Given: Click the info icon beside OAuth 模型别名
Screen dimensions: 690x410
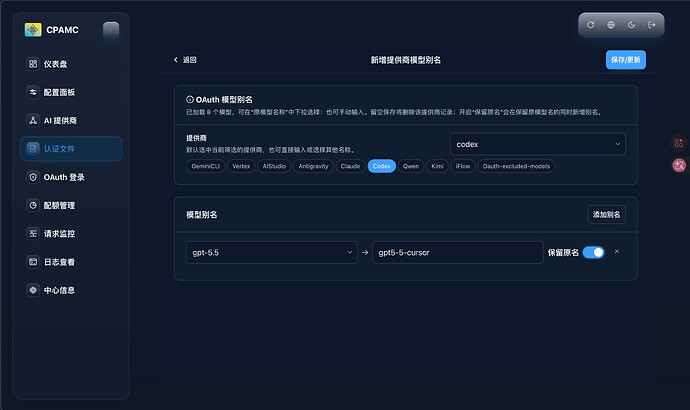Looking at the screenshot, I should tap(190, 100).
